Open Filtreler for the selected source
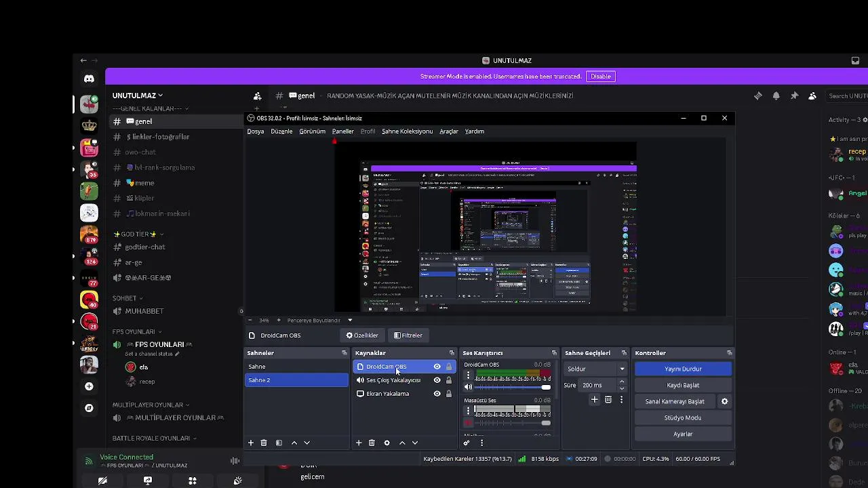 coord(408,335)
